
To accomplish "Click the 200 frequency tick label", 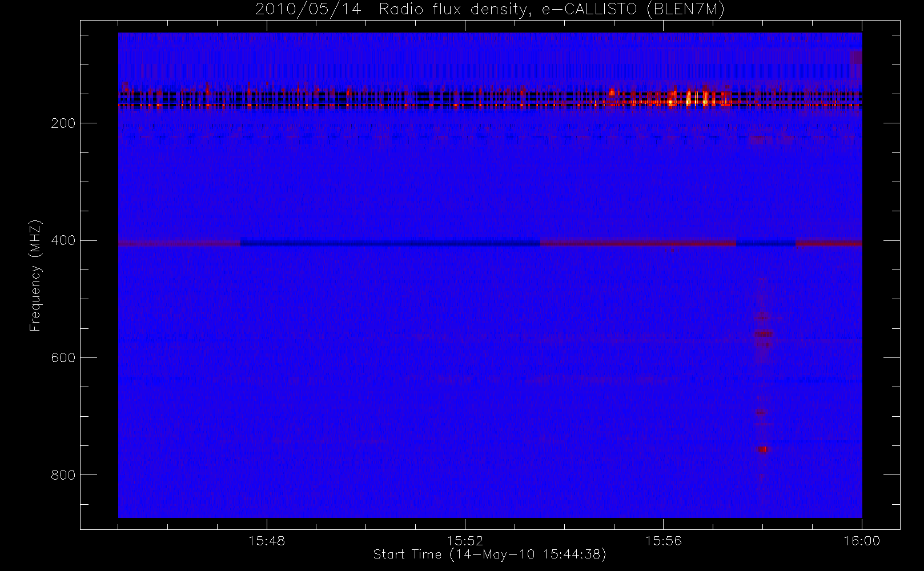I will point(63,123).
